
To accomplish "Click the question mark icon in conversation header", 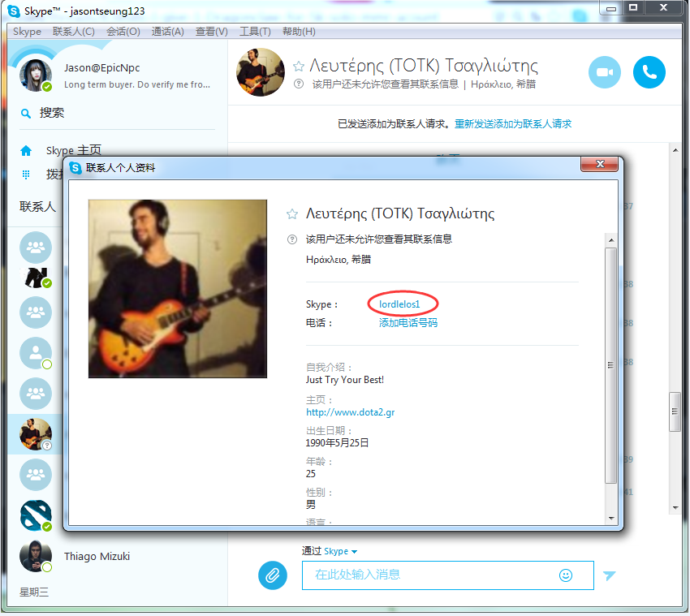I will (x=299, y=84).
